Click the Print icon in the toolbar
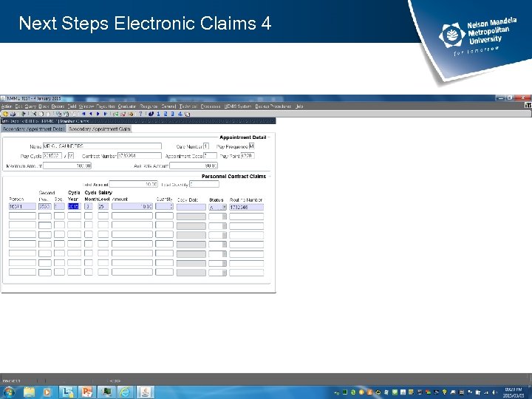The image size is (532, 399). pos(13,114)
